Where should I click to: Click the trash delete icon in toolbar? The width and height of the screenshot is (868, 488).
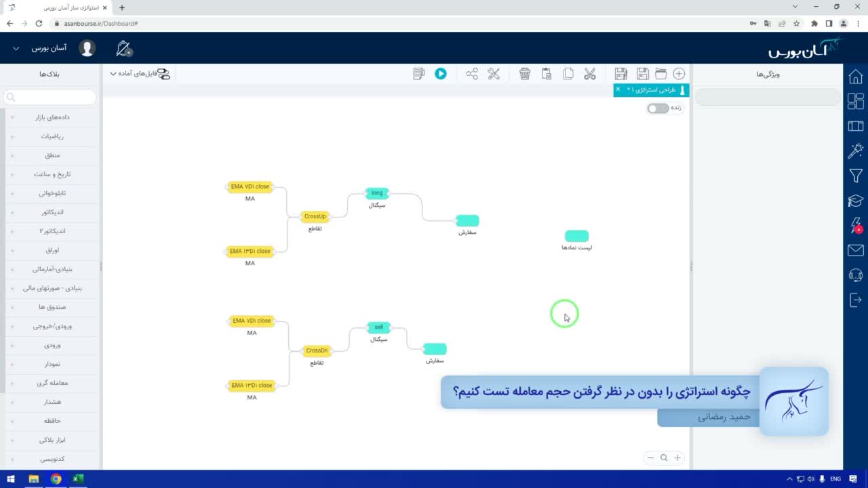click(525, 74)
